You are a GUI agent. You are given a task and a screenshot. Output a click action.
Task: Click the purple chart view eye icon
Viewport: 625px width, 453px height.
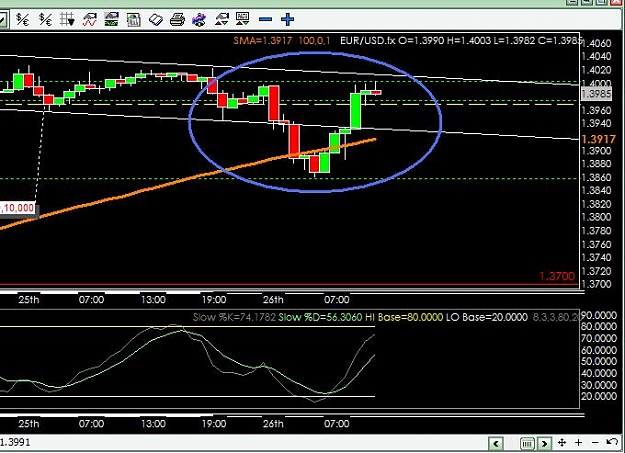(199, 19)
